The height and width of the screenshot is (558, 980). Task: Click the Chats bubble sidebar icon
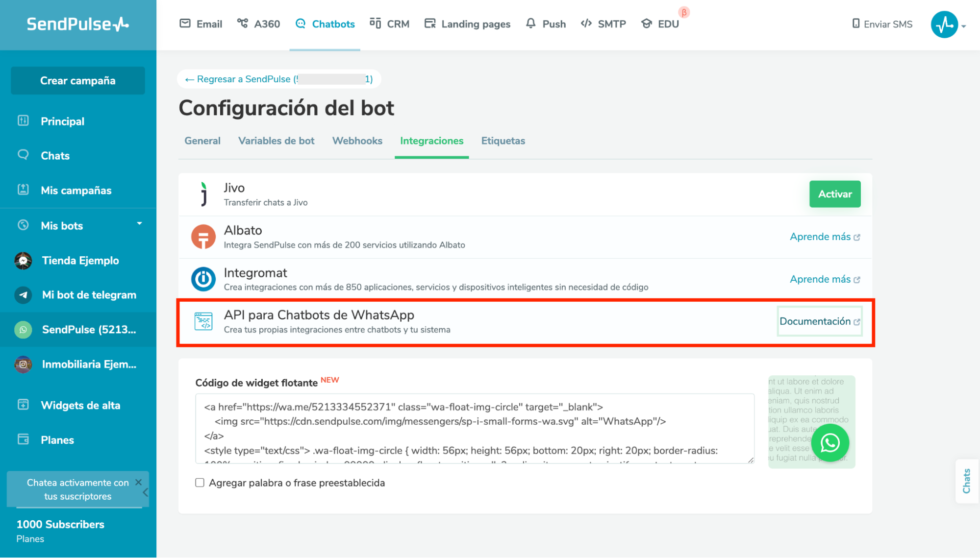(23, 155)
